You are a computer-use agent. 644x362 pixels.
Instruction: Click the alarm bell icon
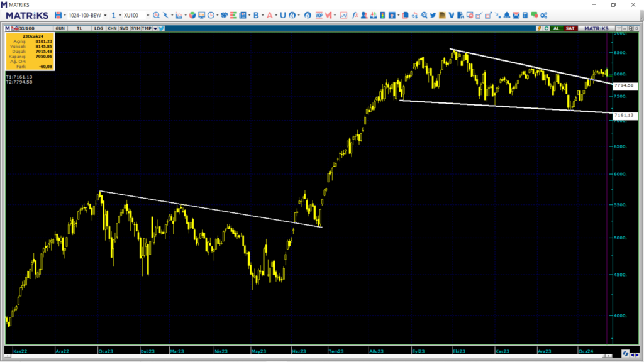pos(507,15)
